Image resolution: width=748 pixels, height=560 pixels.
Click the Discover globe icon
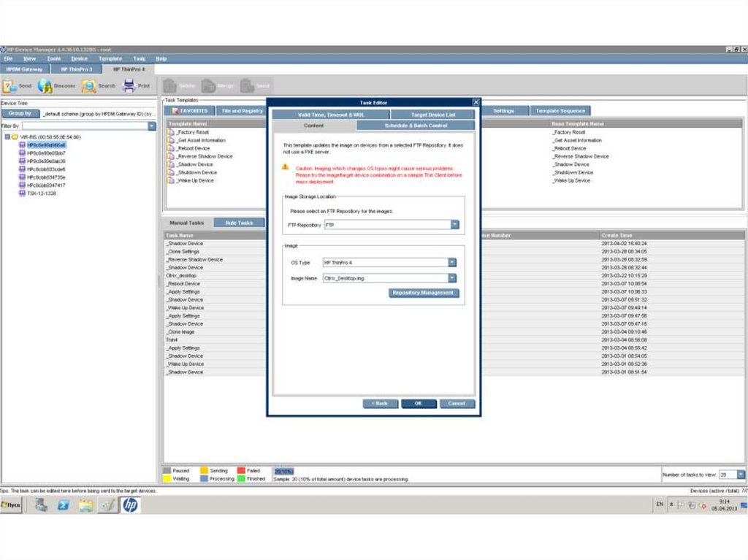pyautogui.click(x=45, y=86)
